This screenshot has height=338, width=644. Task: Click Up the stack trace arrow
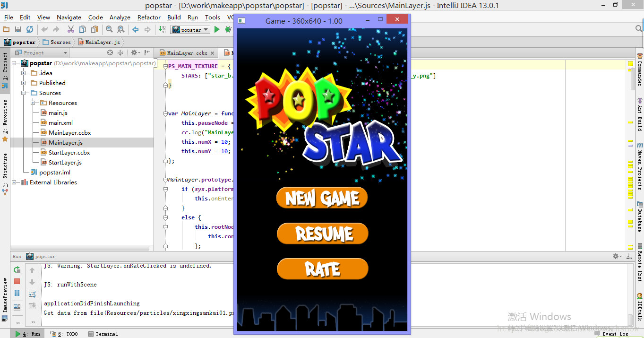click(x=32, y=270)
